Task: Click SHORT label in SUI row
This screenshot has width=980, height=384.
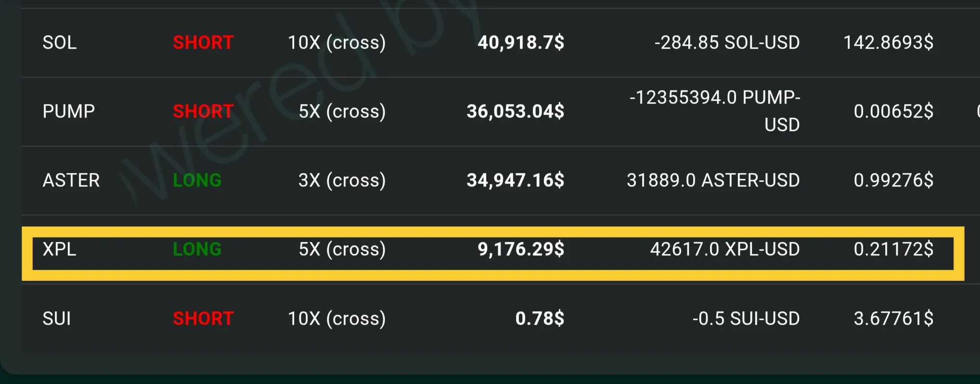Action: click(203, 318)
